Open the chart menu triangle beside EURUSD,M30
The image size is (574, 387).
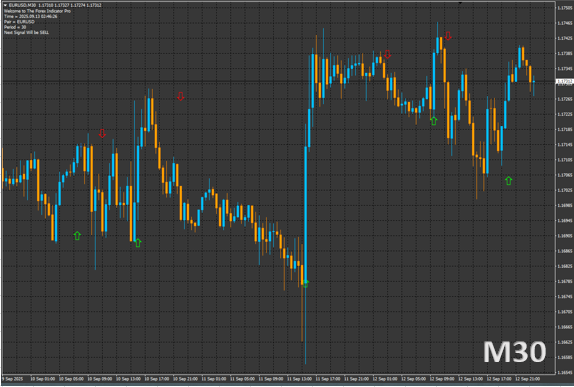pos(5,5)
